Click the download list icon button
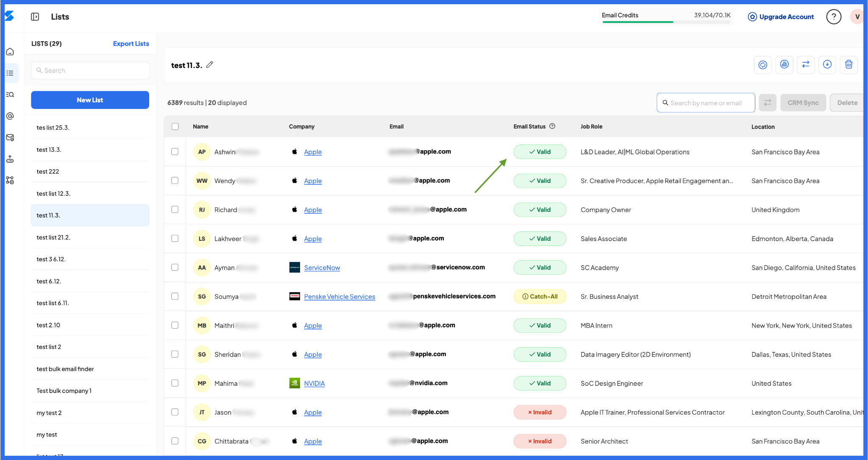Viewport: 868px width, 460px height. (x=827, y=64)
